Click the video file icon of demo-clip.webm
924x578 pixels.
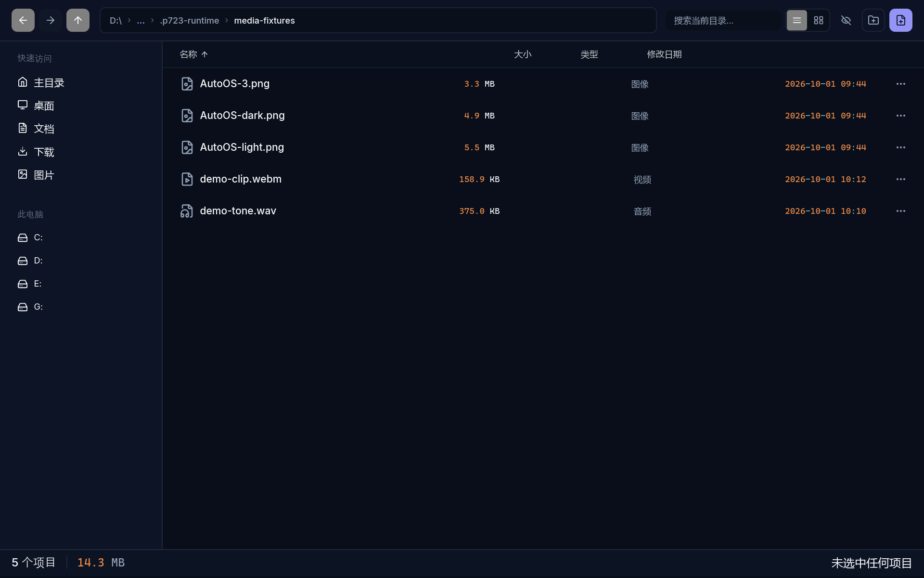[x=187, y=179]
